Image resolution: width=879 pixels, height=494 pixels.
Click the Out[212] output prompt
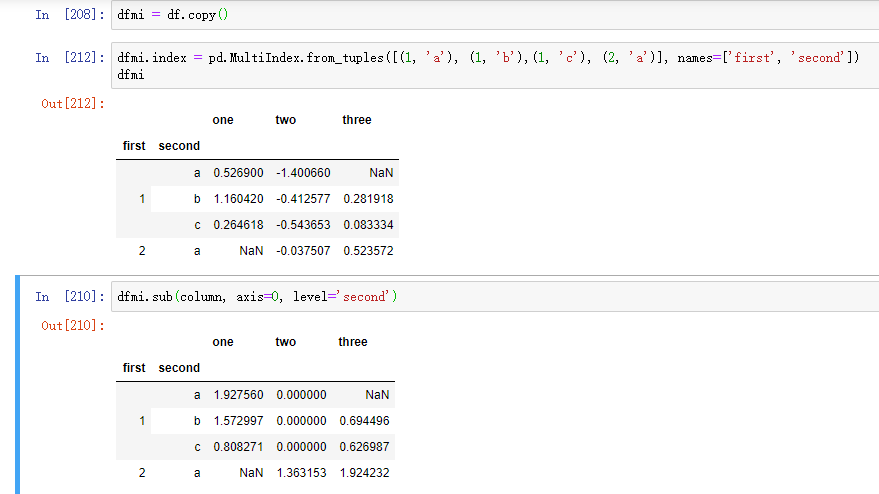click(73, 104)
